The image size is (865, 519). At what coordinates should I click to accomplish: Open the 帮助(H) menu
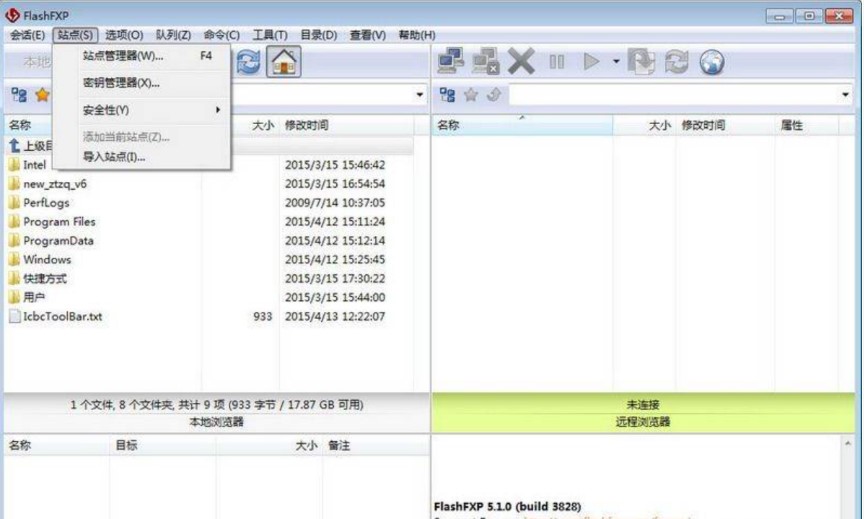[417, 35]
